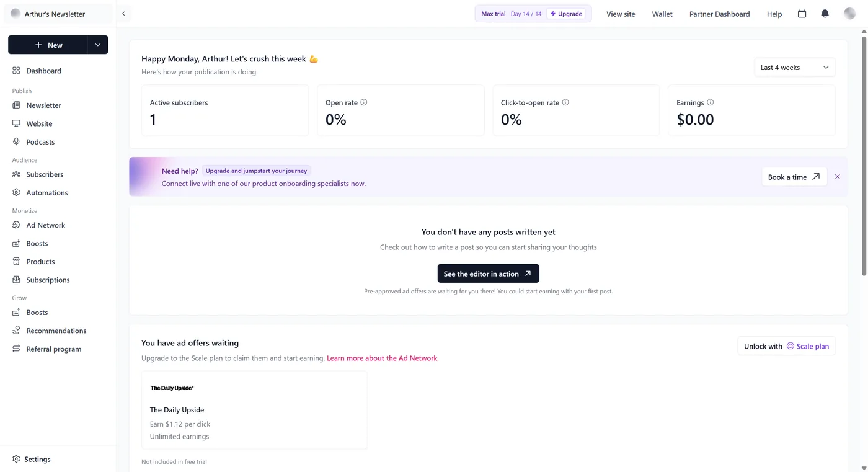The height and width of the screenshot is (472, 868).
Task: Click the Podcasts microphone icon
Action: click(x=16, y=141)
